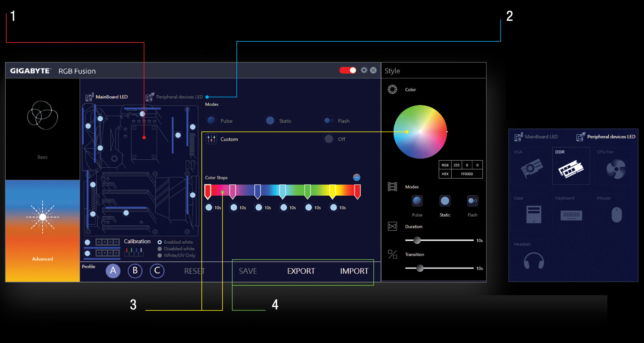Click the SAVE button
The width and height of the screenshot is (644, 343).
pos(248,271)
